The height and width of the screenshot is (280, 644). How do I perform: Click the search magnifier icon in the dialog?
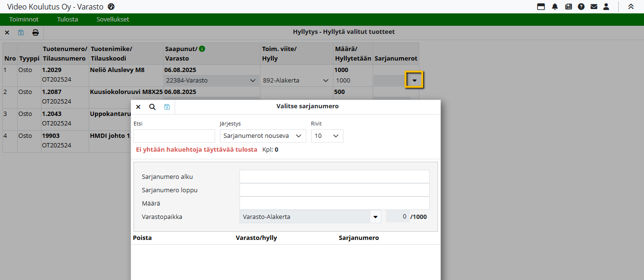pyautogui.click(x=153, y=107)
